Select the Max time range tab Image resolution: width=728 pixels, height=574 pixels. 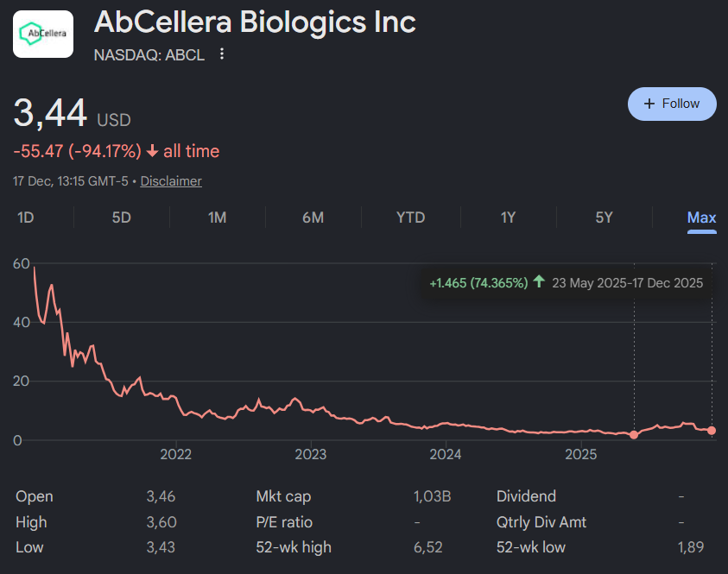701,218
